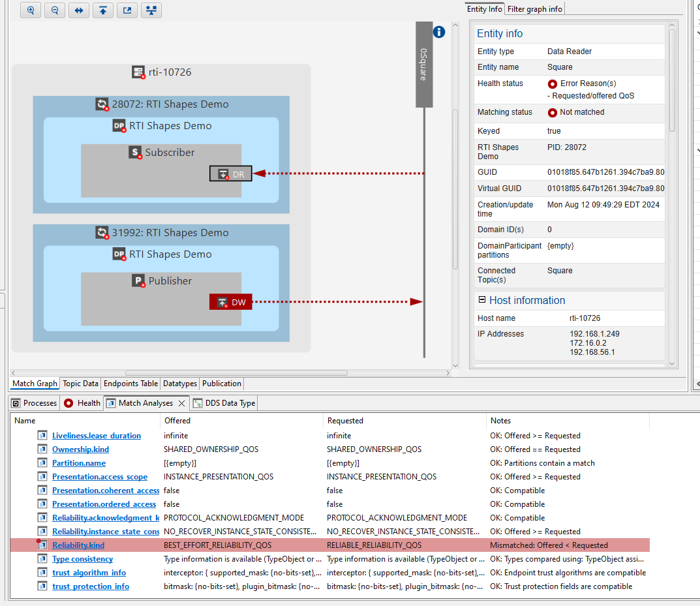Open the trust_protection_info link
Viewport: 700px width, 606px height.
coord(91,586)
